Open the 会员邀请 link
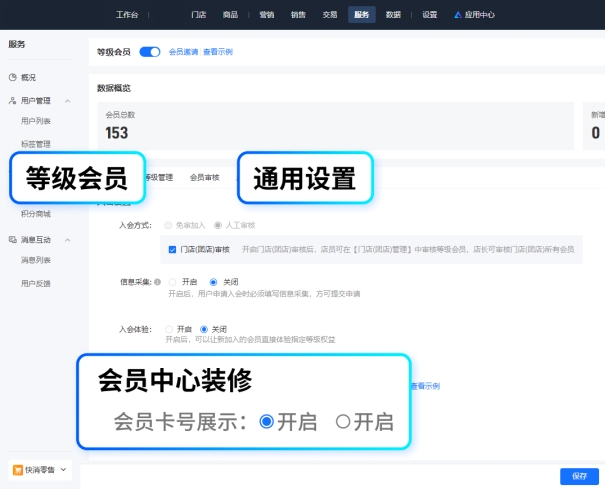This screenshot has height=489, width=605. [181, 51]
